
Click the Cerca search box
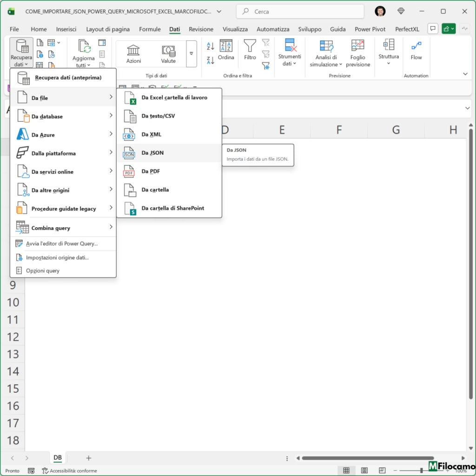[300, 12]
